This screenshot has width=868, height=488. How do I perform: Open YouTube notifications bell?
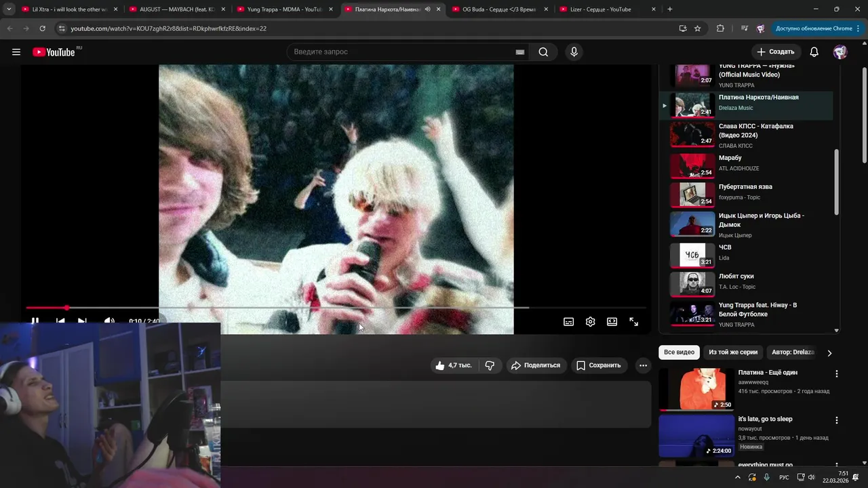814,52
